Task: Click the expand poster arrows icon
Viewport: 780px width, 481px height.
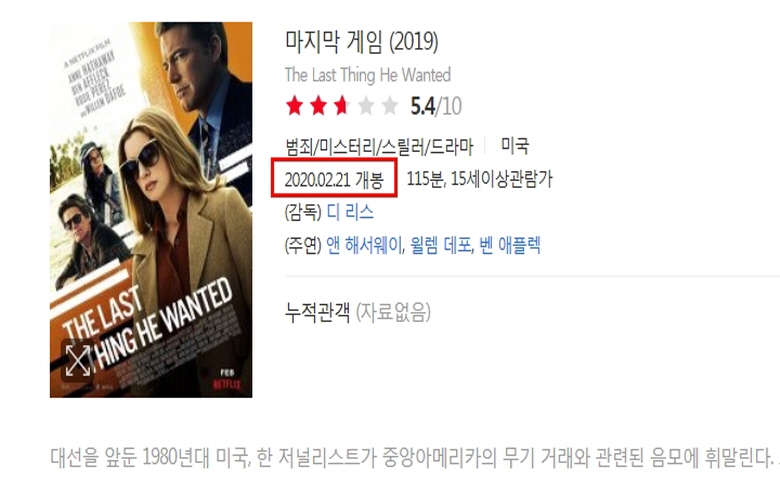Action: [78, 360]
